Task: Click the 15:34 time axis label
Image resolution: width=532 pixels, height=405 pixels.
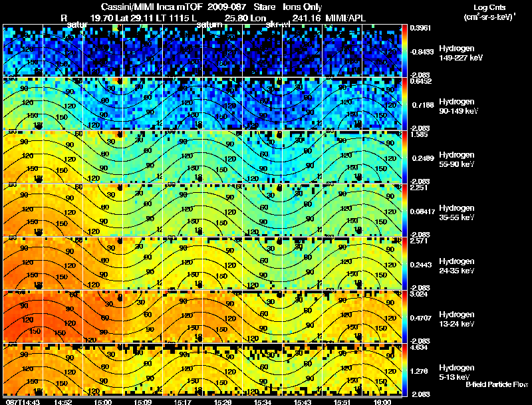Action: tap(262, 402)
